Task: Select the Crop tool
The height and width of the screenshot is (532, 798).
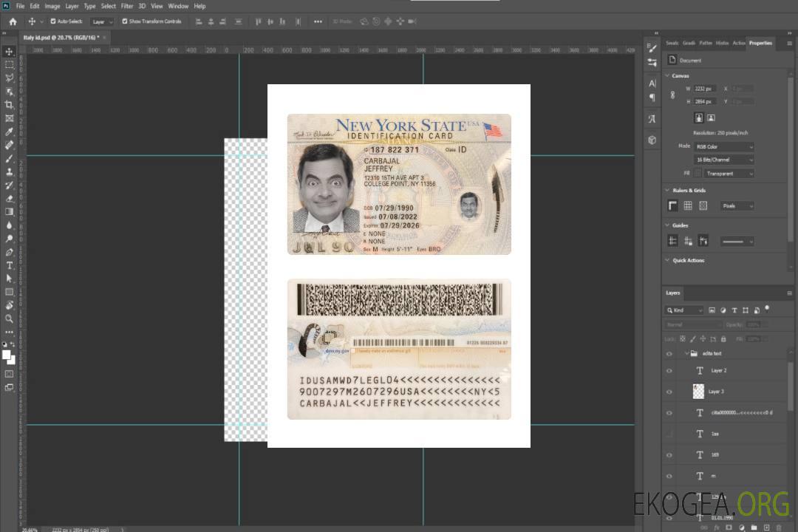Action: [9, 105]
